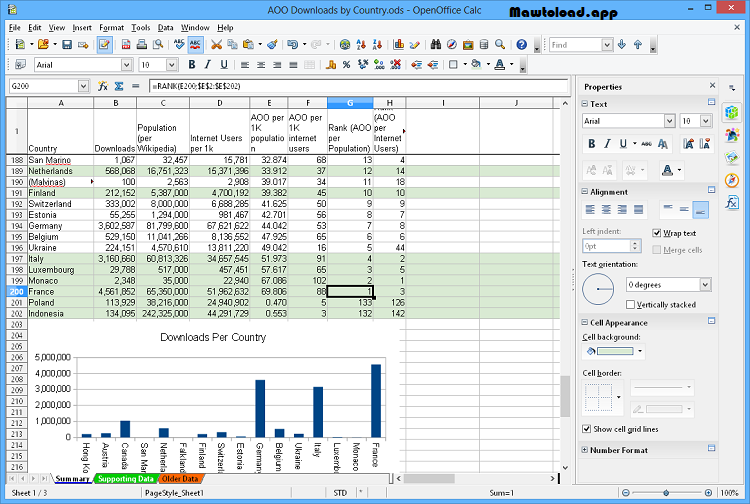This screenshot has width=750, height=504.
Task: Open the File menu
Action: point(14,28)
